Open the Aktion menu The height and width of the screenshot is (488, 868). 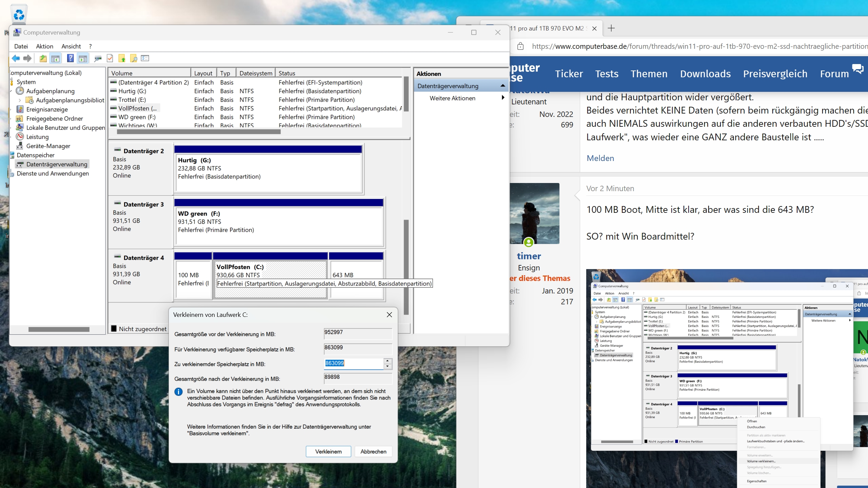click(44, 46)
